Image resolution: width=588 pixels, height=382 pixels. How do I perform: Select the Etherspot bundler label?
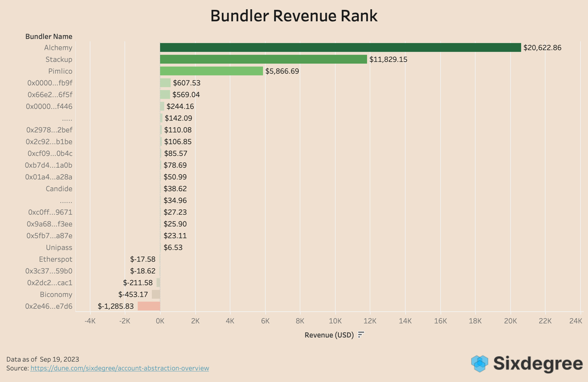click(x=56, y=259)
